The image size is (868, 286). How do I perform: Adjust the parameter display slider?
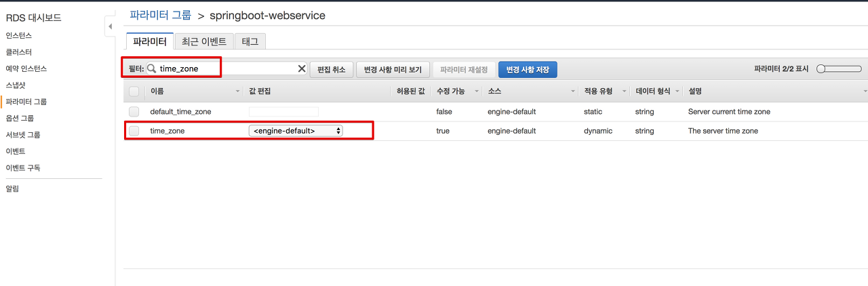[839, 69]
